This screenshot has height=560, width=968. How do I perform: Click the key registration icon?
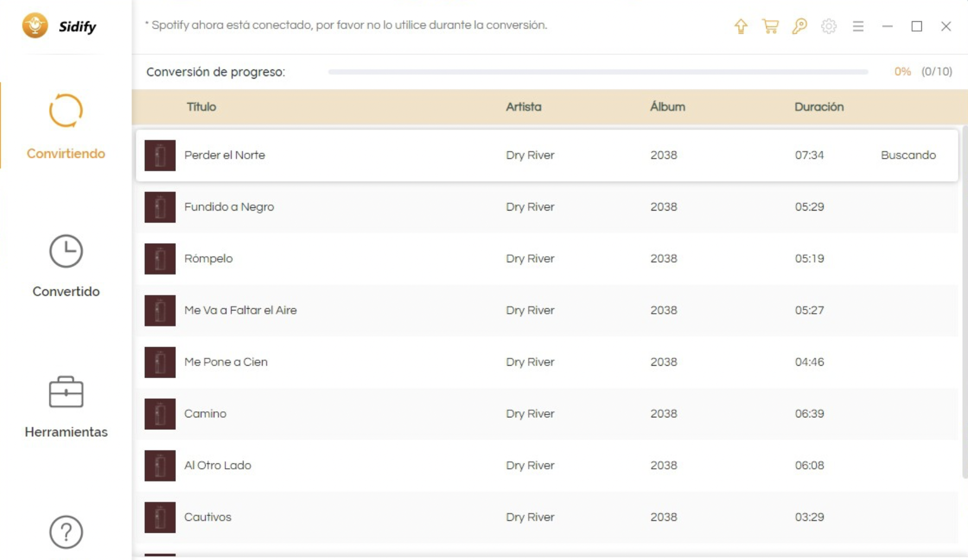[x=800, y=26]
